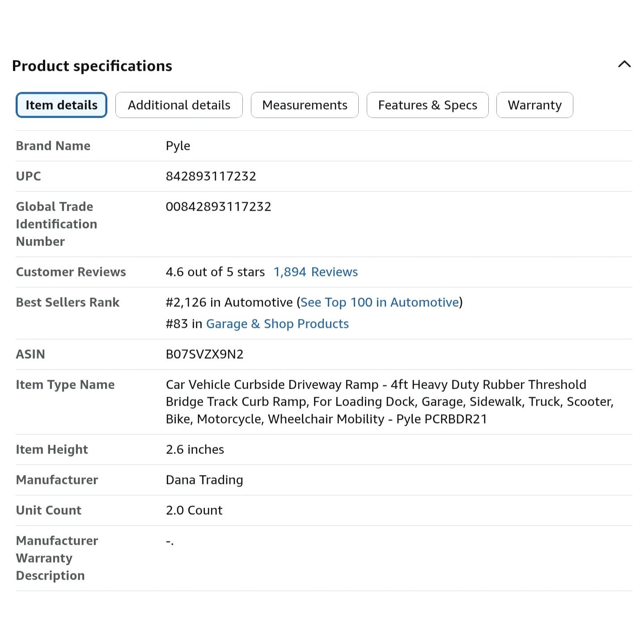Image resolution: width=644 pixels, height=644 pixels.
Task: Open the 1,894 Reviews link
Action: [316, 272]
